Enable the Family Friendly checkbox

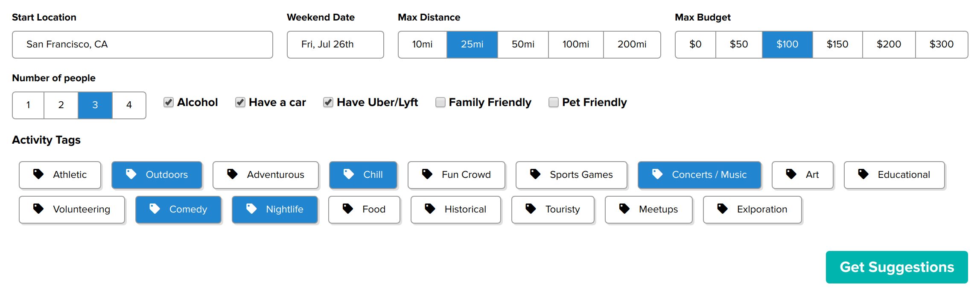440,102
